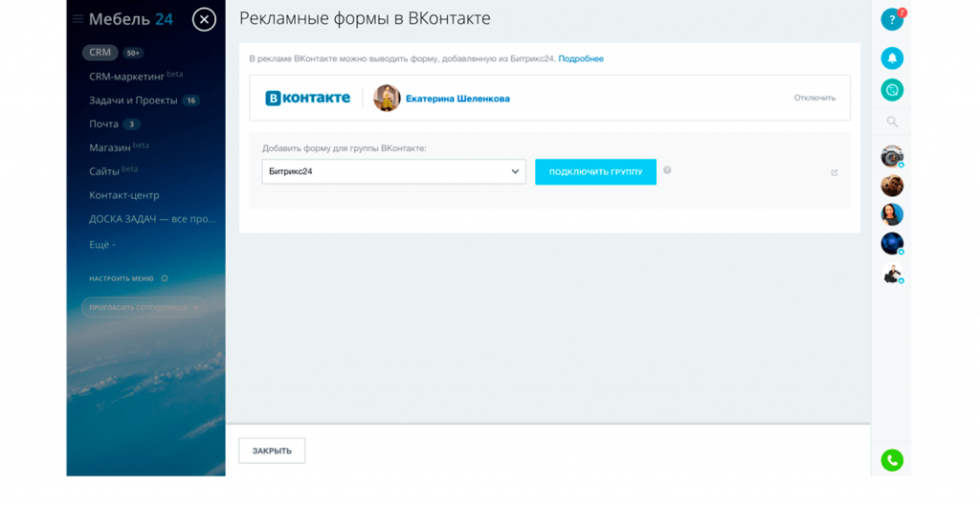Image resolution: width=980 pixels, height=508 pixels.
Task: Click the gear icon next to Настроить меню
Action: click(x=165, y=278)
